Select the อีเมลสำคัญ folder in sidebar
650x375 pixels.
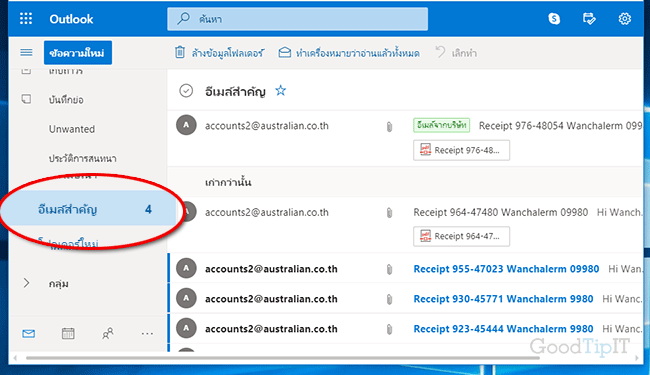[88, 209]
